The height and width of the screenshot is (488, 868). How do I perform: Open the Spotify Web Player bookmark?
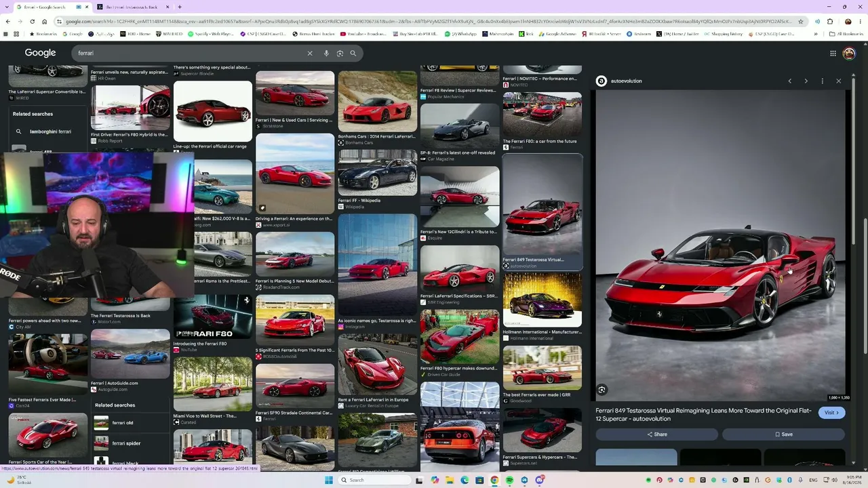pyautogui.click(x=211, y=34)
